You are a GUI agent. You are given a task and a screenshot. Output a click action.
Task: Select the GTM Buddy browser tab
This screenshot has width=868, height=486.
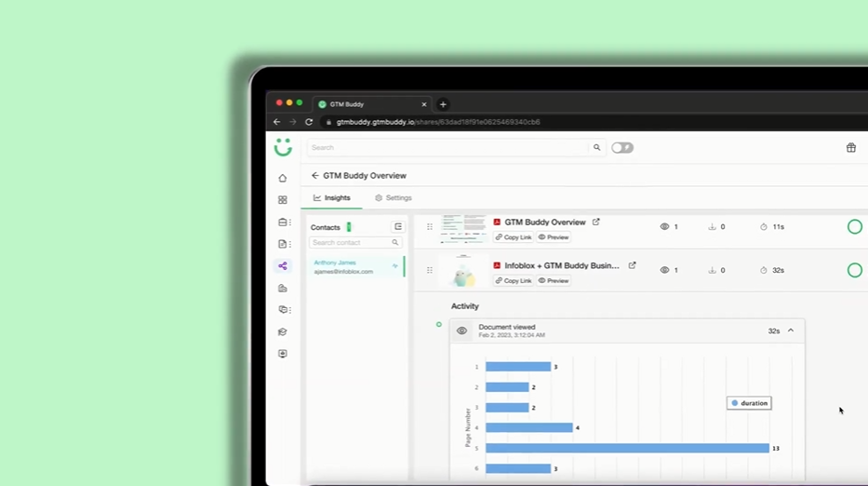371,104
